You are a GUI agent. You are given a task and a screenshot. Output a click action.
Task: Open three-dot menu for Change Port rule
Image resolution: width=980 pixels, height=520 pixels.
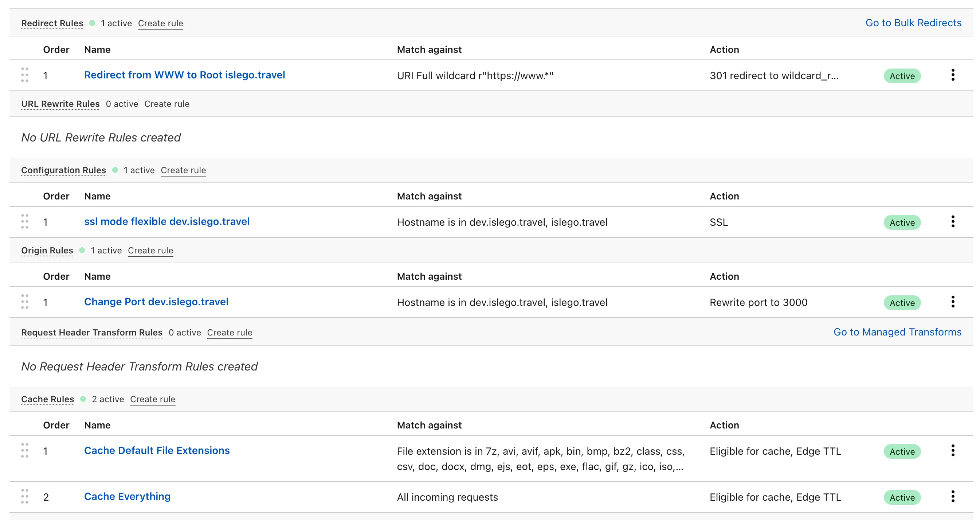[x=953, y=302]
